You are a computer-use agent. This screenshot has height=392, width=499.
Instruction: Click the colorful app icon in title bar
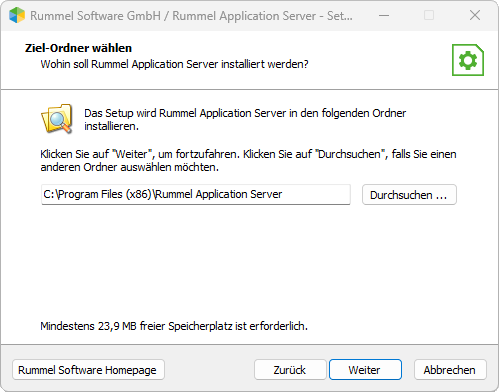coord(17,15)
